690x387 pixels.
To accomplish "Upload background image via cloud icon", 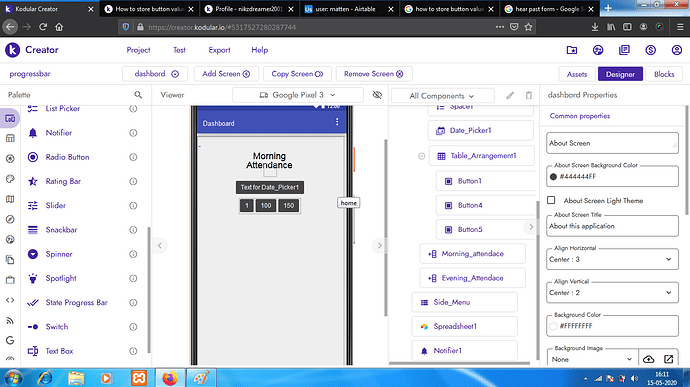I will [649, 359].
